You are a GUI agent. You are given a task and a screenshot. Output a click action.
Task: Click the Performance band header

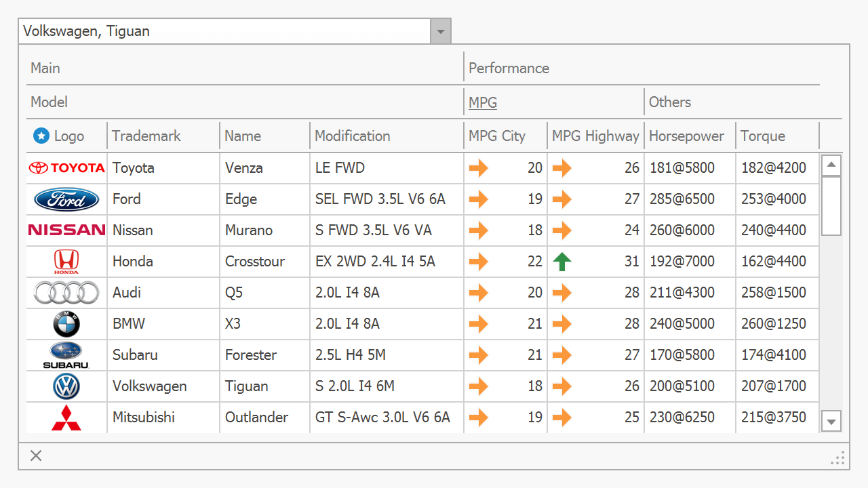[x=509, y=68]
